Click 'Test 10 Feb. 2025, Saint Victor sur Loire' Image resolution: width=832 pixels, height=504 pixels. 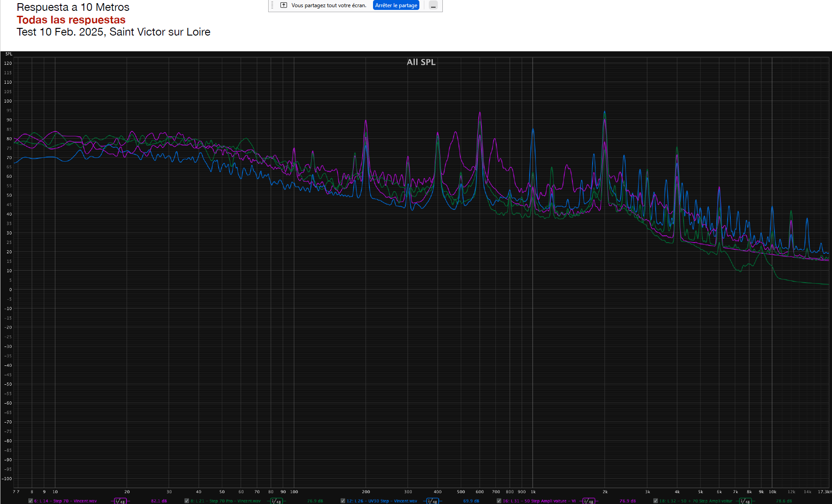click(113, 32)
